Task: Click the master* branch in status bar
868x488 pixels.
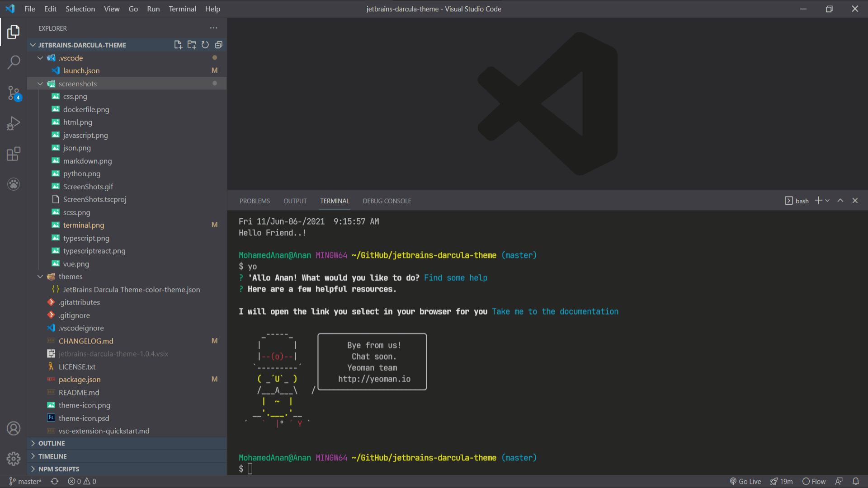Action: click(x=25, y=482)
